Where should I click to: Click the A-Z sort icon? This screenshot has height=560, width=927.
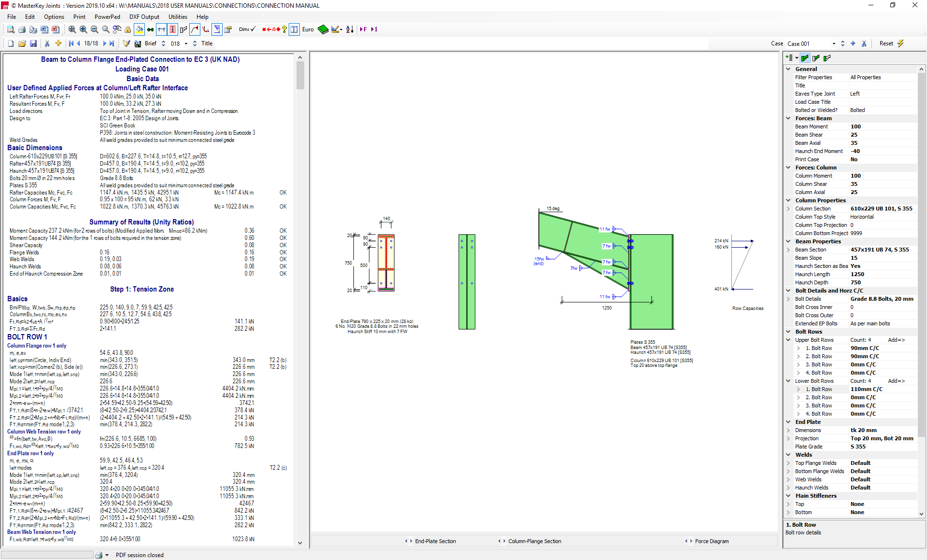[x=350, y=29]
